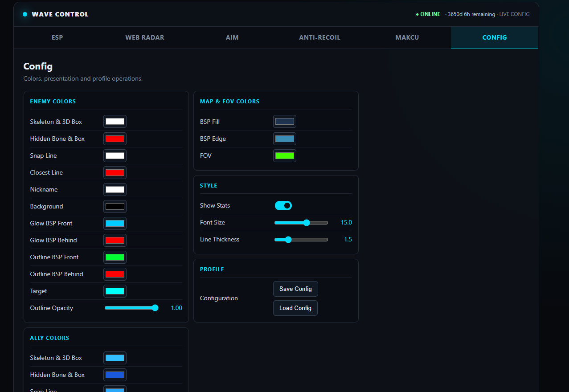Change the Outline BSP Behind swatch
This screenshot has height=392, width=569.
click(x=115, y=274)
